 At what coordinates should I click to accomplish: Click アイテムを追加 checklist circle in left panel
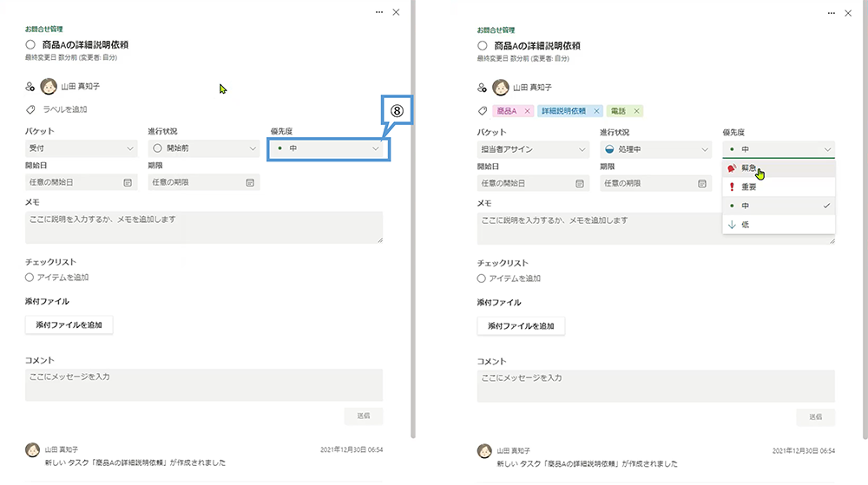tap(30, 278)
